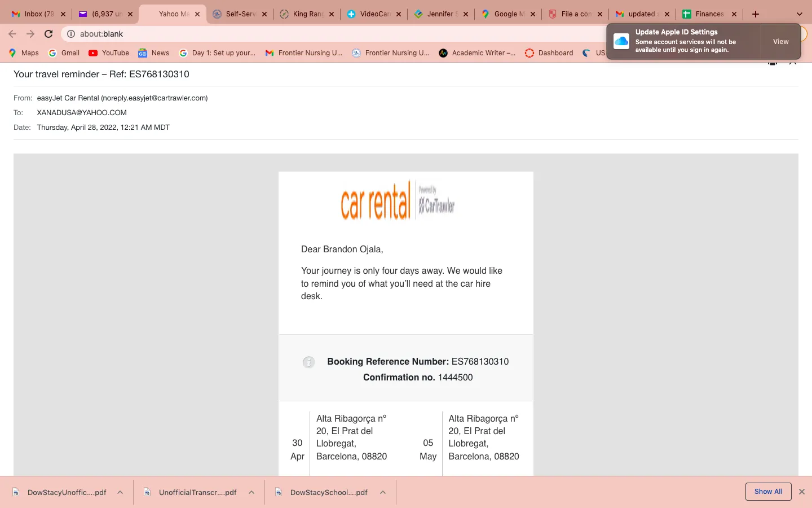Click the site information icon in address bar
Screen dimensions: 812x508
71,34
